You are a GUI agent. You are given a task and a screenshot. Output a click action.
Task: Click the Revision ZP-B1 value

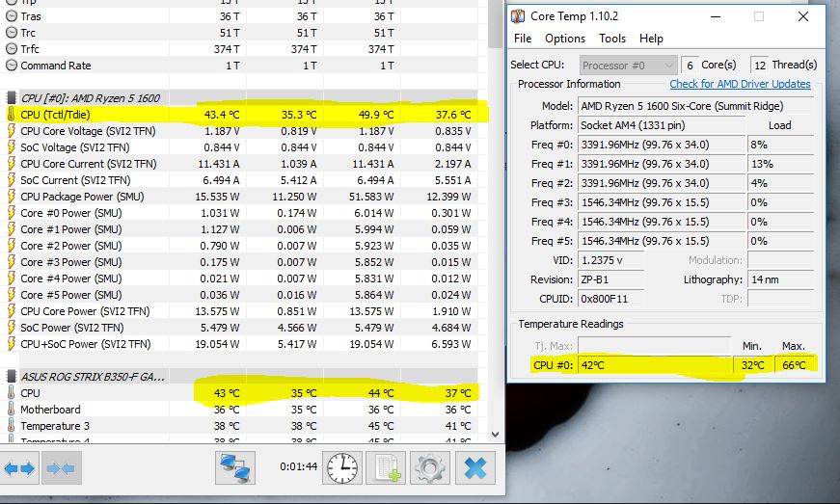[x=610, y=279]
